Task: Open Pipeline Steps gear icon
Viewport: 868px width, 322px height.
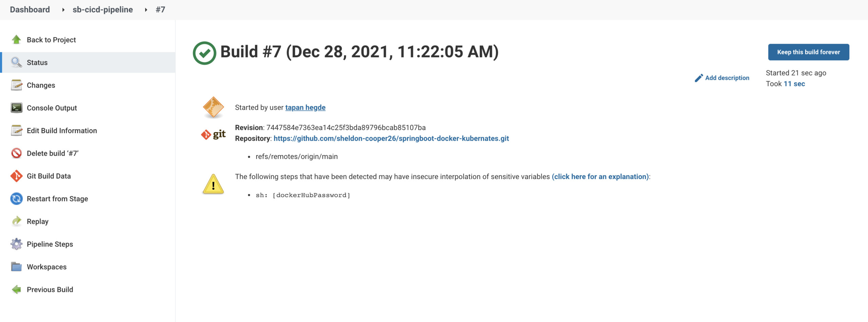Action: coord(16,244)
